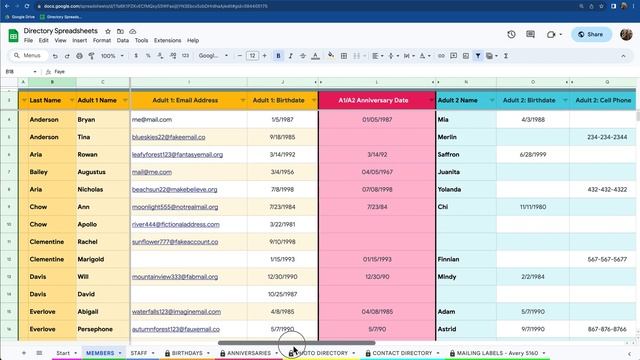Click the add sheet plus icon
The width and height of the screenshot is (640, 360).
pos(24,353)
